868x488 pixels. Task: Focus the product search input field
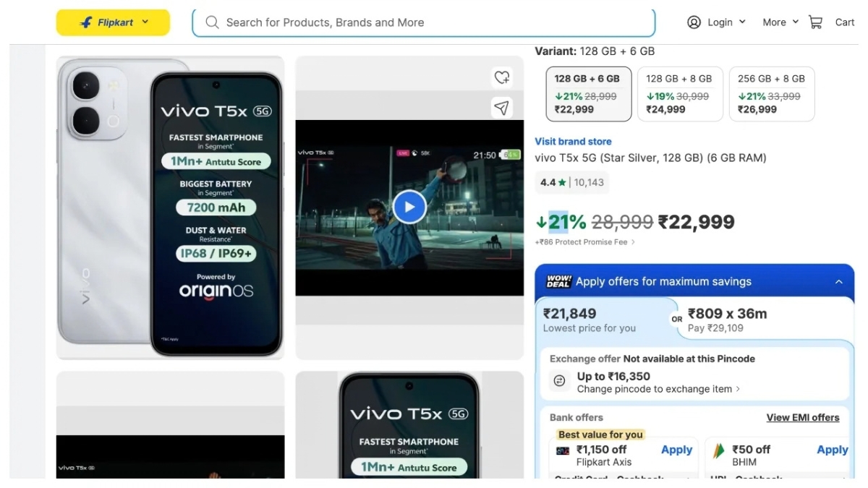[x=423, y=22]
